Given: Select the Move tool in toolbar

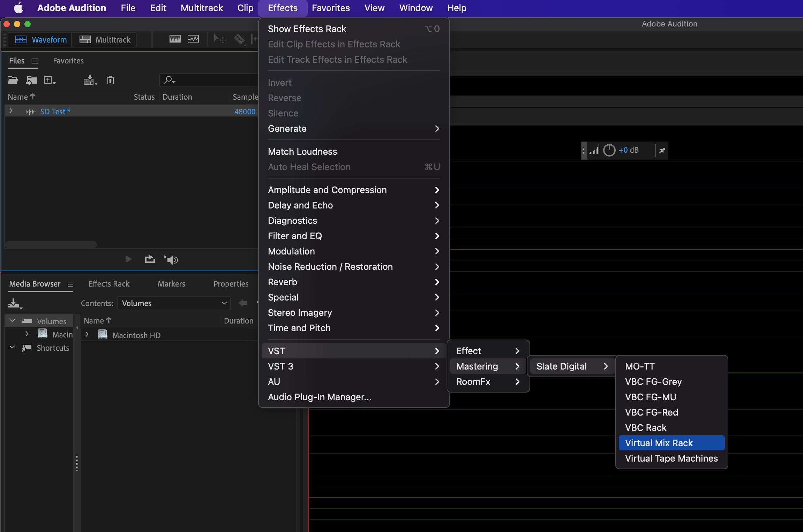Looking at the screenshot, I should pyautogui.click(x=220, y=39).
